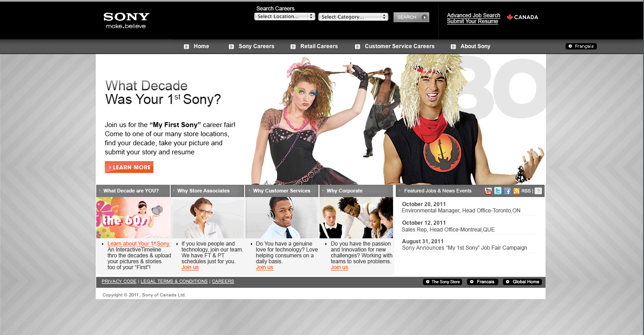Select the Why Store Associates tab
644x335 pixels.
[207, 191]
